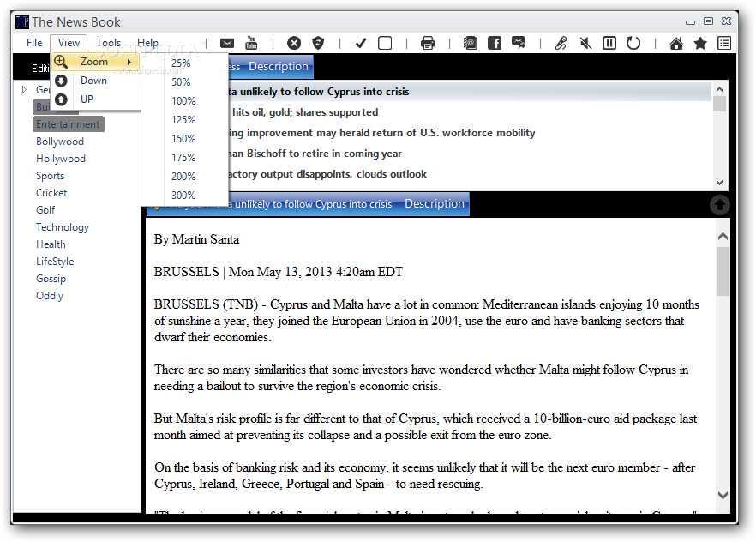Click the article pane scroll-up arrow
This screenshot has width=756, height=542.
[x=723, y=237]
